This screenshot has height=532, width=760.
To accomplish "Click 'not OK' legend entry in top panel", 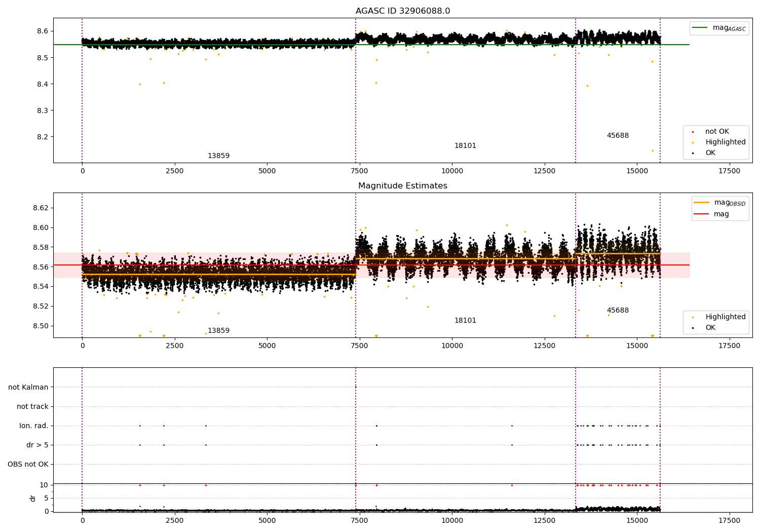I will [717, 132].
